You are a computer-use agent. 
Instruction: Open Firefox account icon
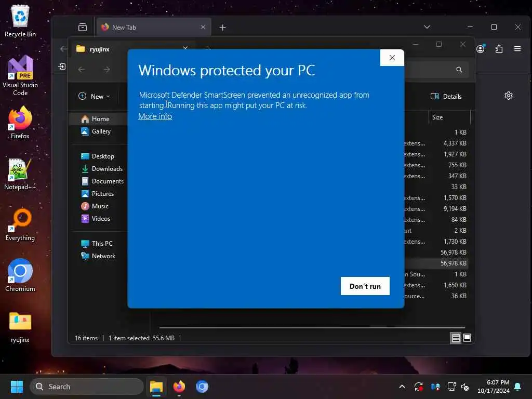coord(481,49)
